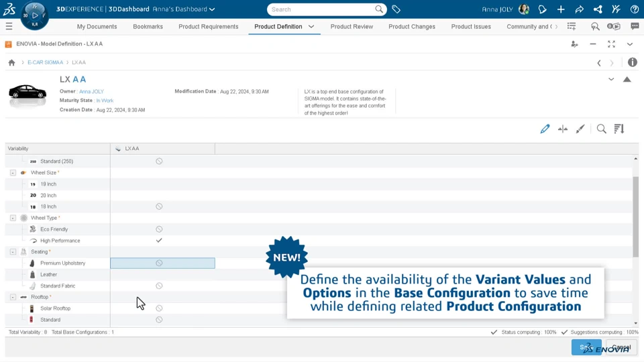Click the Save button
This screenshot has width=644, height=362.
point(586,347)
